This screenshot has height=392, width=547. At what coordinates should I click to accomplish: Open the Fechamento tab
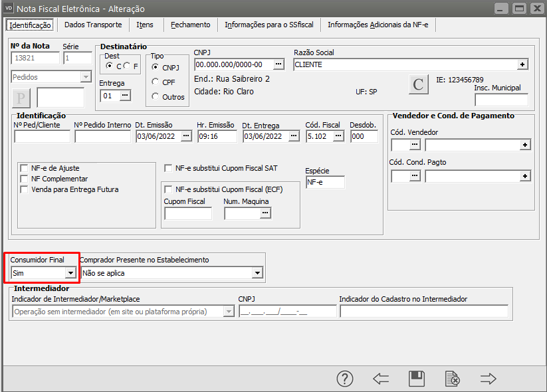(x=190, y=25)
